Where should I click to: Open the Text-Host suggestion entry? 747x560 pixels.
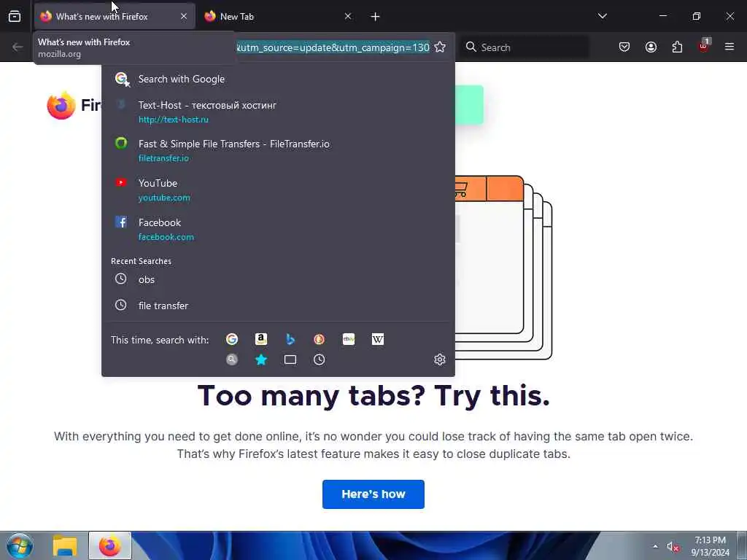278,112
